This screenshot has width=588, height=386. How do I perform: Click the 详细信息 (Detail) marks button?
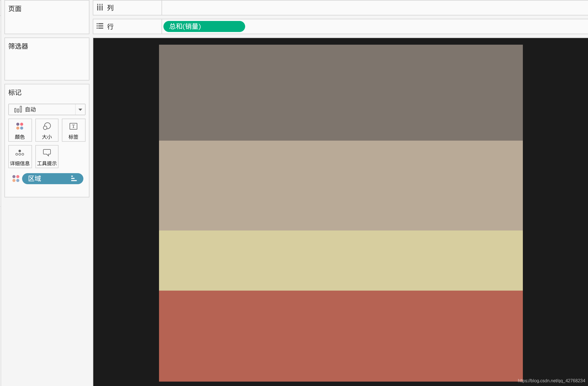click(x=20, y=157)
